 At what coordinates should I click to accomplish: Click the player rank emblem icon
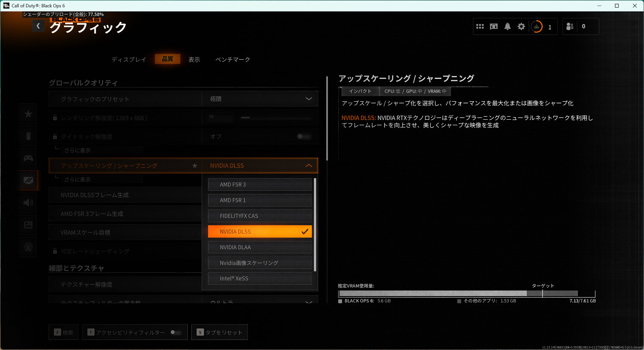(537, 27)
